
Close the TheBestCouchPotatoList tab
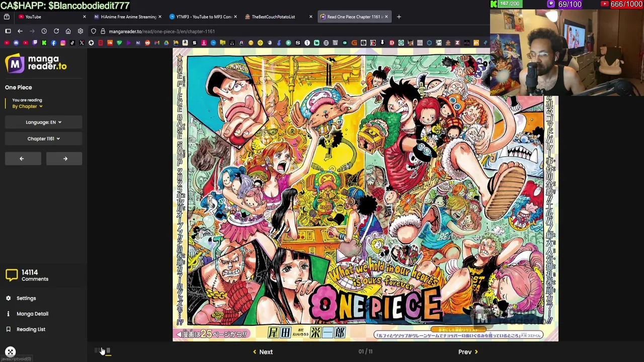point(310,17)
